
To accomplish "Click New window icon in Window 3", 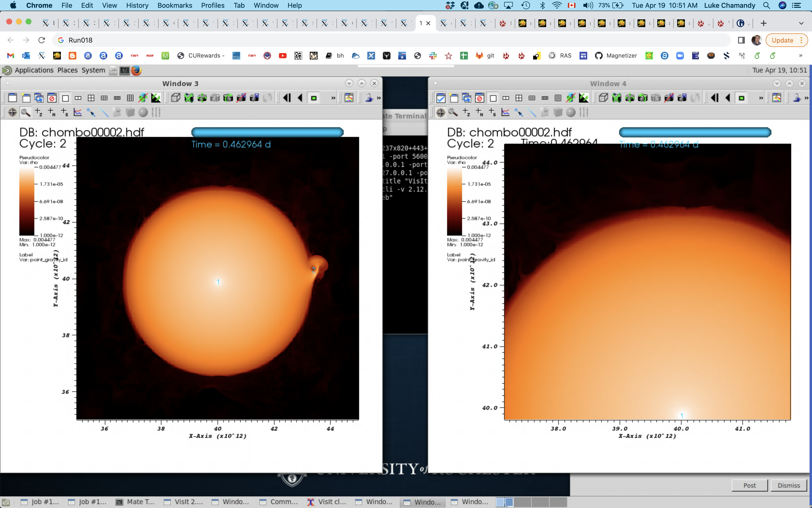I will pyautogui.click(x=26, y=98).
